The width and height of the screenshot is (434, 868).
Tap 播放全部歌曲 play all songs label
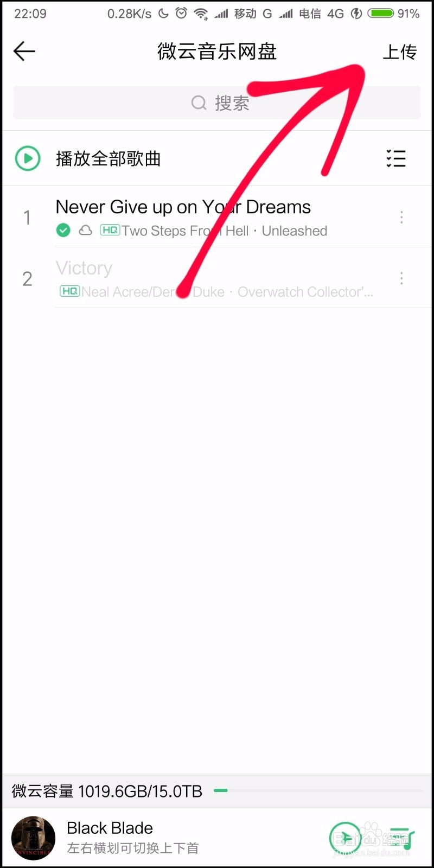click(108, 158)
